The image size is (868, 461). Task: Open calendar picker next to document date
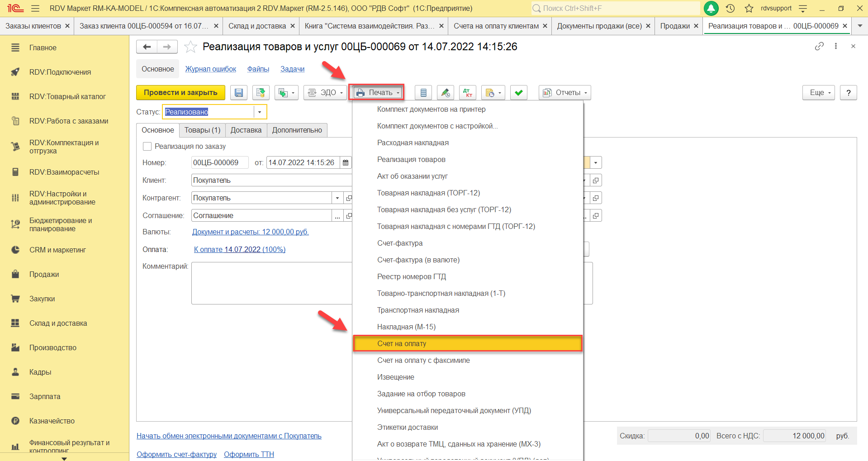point(346,162)
